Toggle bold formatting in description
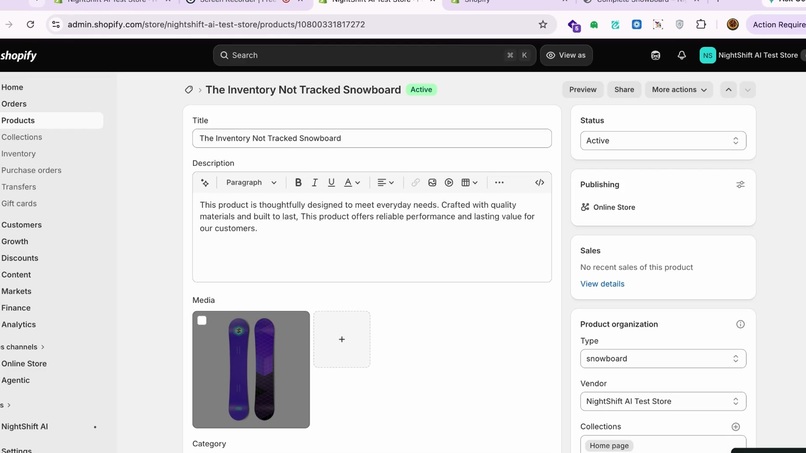The height and width of the screenshot is (453, 806). pyautogui.click(x=298, y=183)
